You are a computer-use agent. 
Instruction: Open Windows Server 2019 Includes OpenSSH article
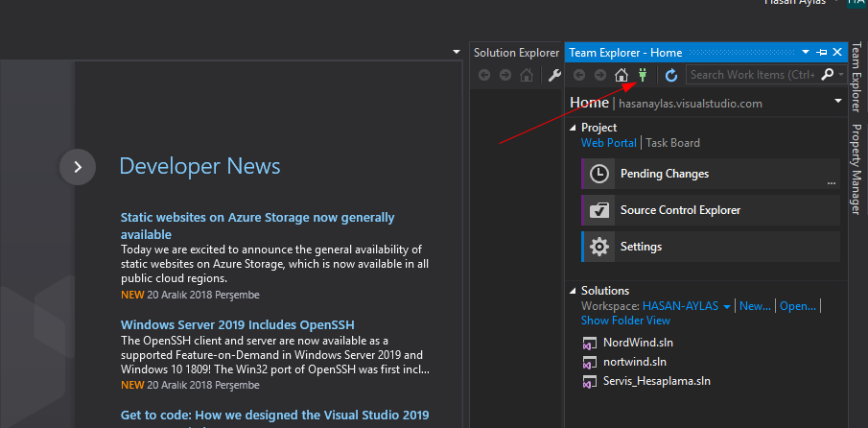pos(238,324)
